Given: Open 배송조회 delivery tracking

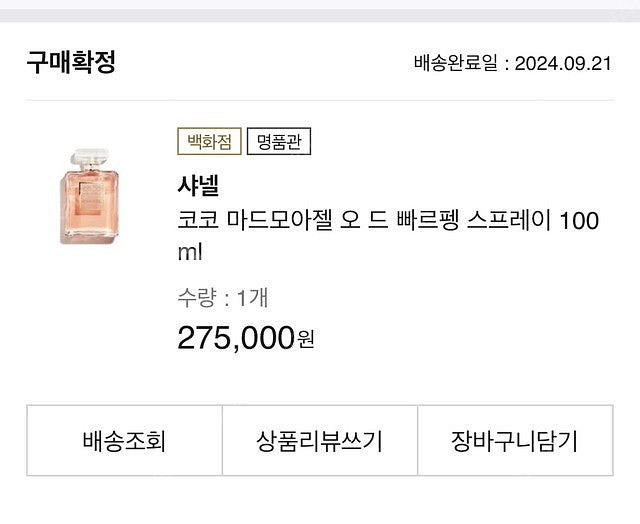Looking at the screenshot, I should point(124,441).
